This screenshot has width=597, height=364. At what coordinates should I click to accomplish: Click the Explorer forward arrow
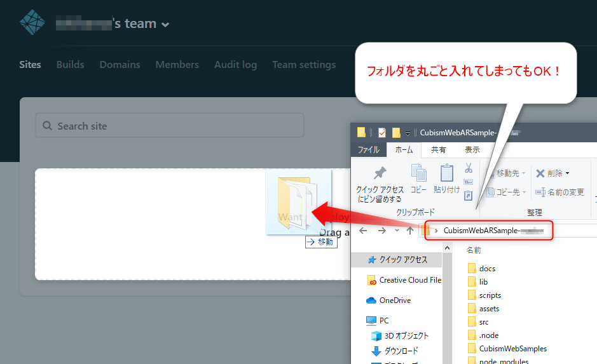pyautogui.click(x=381, y=231)
